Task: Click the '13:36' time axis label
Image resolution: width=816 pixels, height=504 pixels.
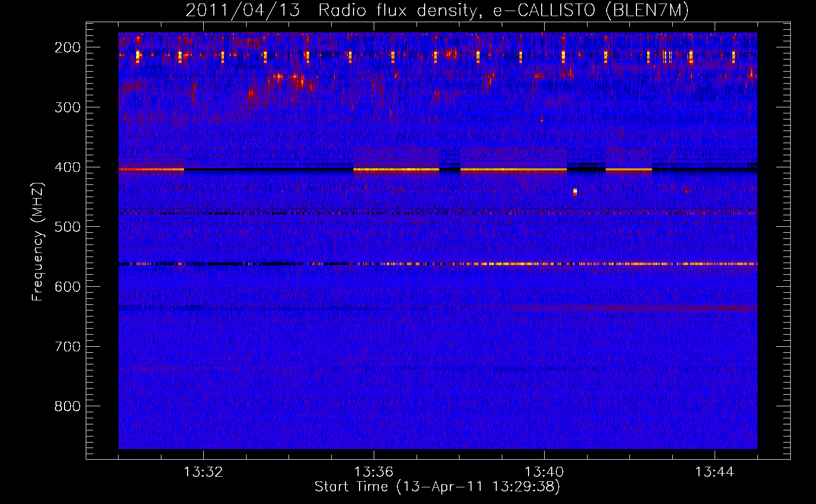Action: pos(374,472)
